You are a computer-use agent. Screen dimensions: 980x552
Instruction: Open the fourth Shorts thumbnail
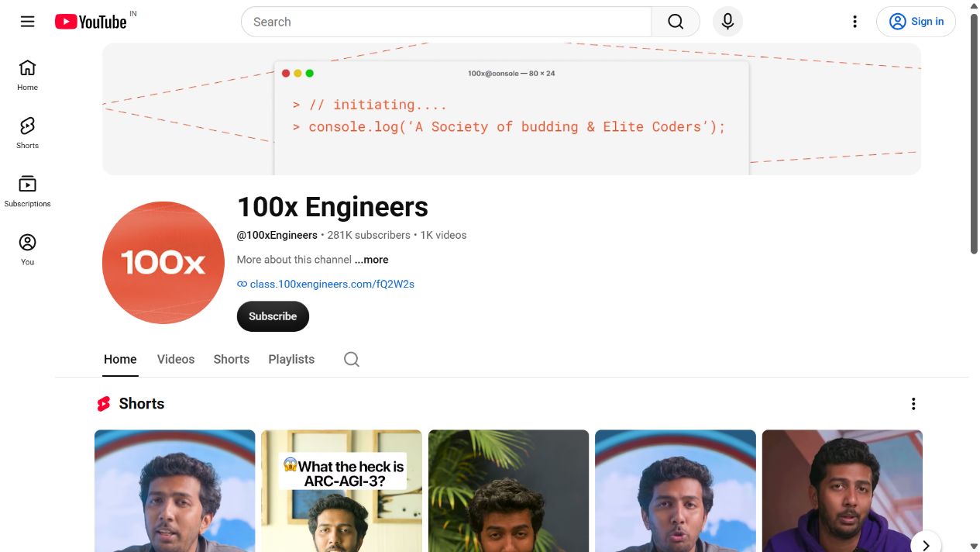[676, 491]
